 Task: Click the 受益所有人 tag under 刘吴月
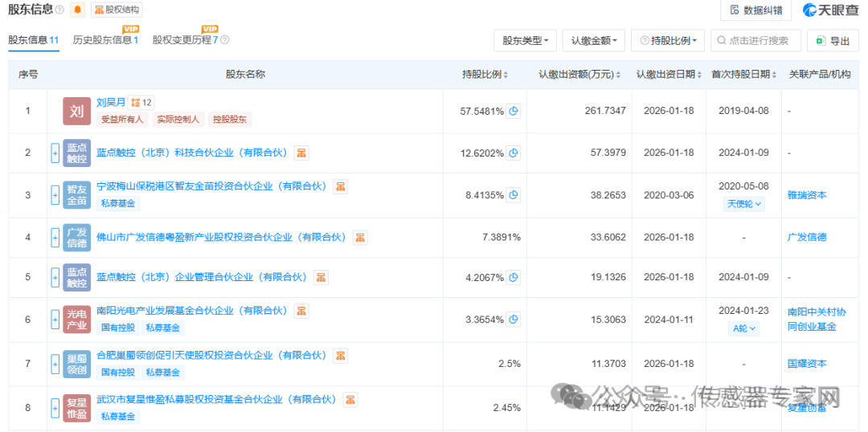coord(122,120)
